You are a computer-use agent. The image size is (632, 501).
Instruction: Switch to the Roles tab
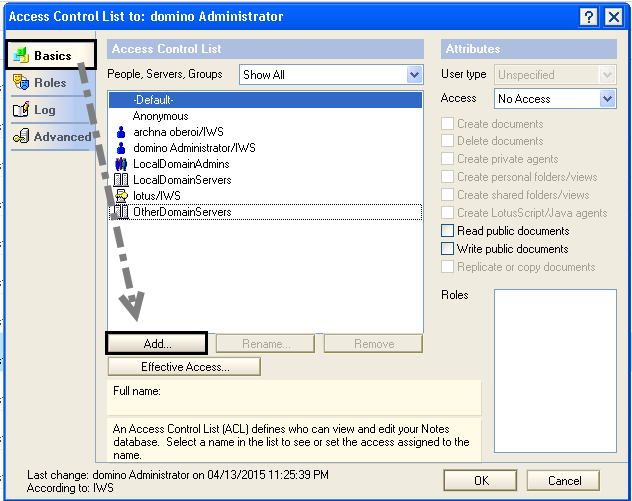click(x=50, y=83)
